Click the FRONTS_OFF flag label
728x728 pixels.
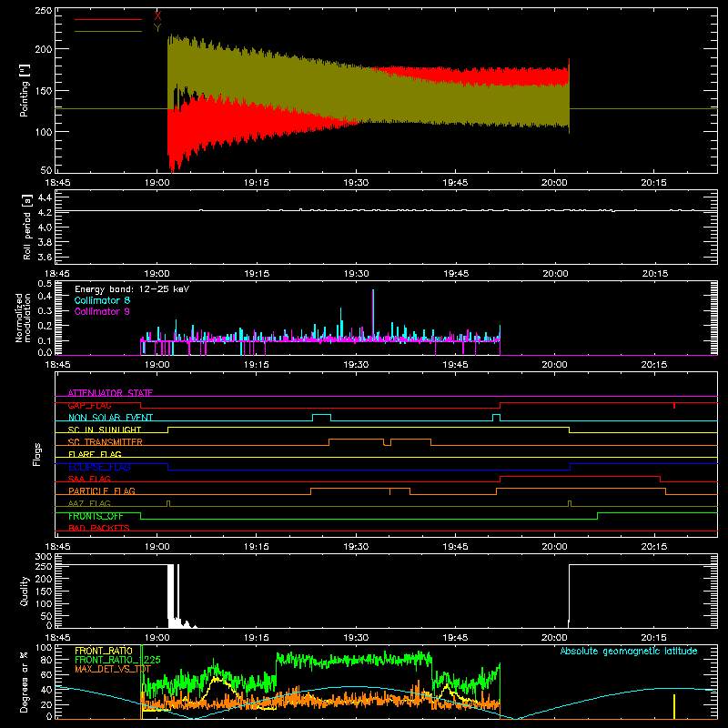pyautogui.click(x=96, y=516)
